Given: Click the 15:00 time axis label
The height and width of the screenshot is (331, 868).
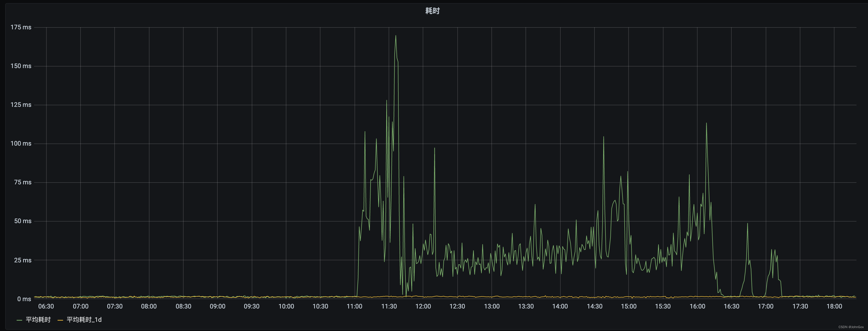Looking at the screenshot, I should (x=629, y=306).
